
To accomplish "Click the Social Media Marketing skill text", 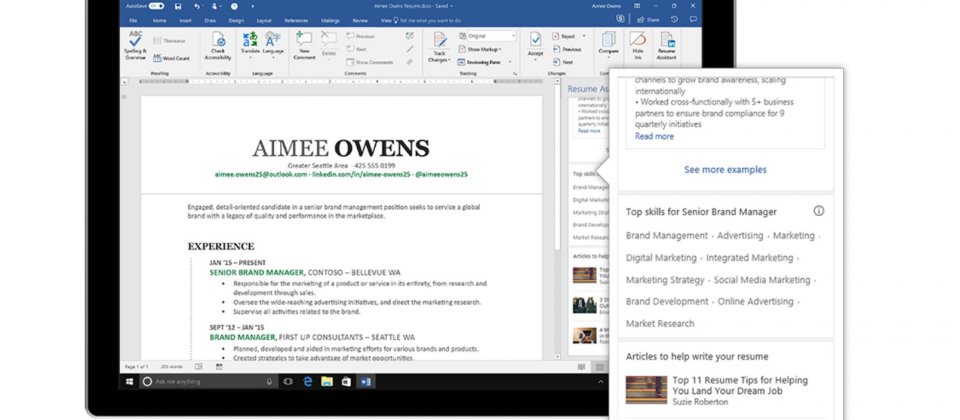I will tap(762, 280).
